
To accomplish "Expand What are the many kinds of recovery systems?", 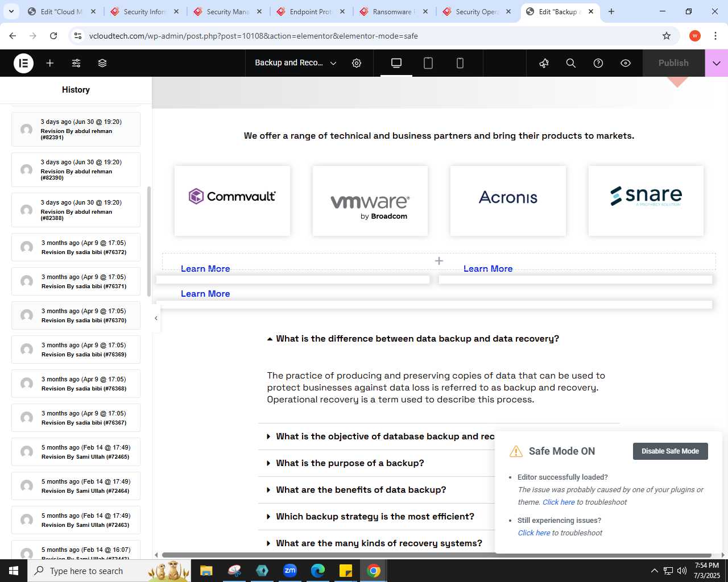I will pyautogui.click(x=374, y=543).
